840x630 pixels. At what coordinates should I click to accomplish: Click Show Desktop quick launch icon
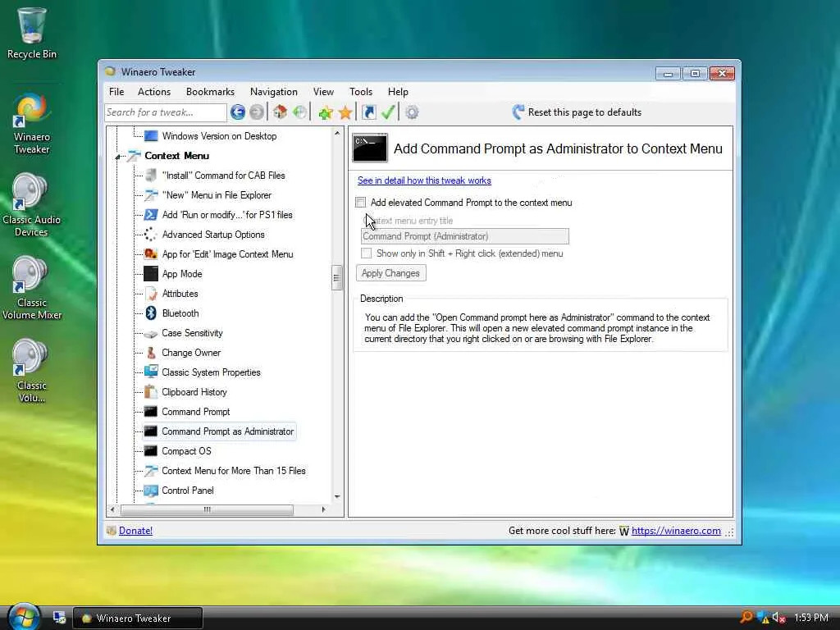click(59, 618)
